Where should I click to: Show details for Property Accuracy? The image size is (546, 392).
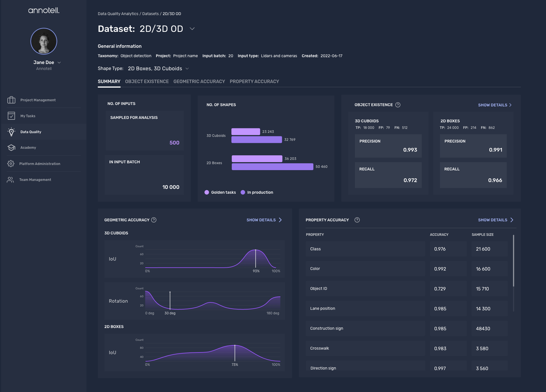pos(496,220)
